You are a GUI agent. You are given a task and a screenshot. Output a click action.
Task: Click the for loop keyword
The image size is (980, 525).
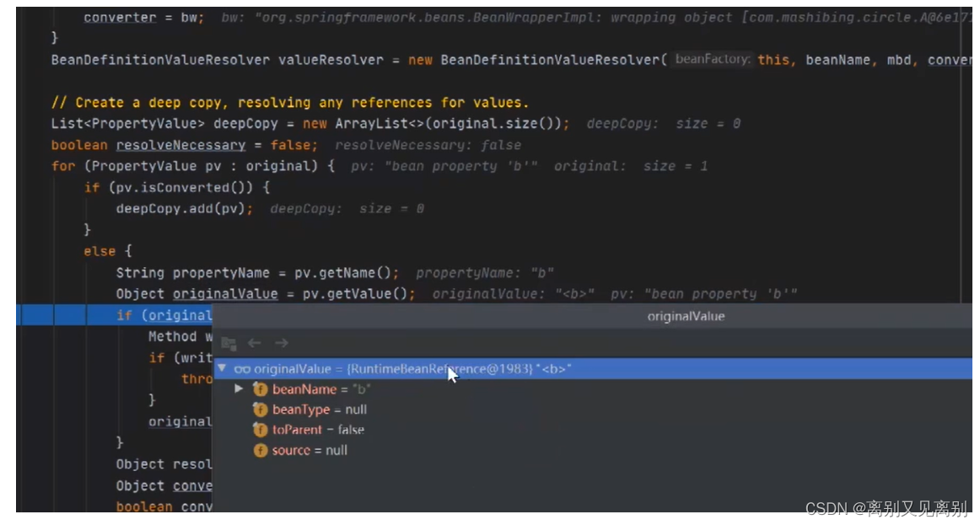pyautogui.click(x=63, y=166)
